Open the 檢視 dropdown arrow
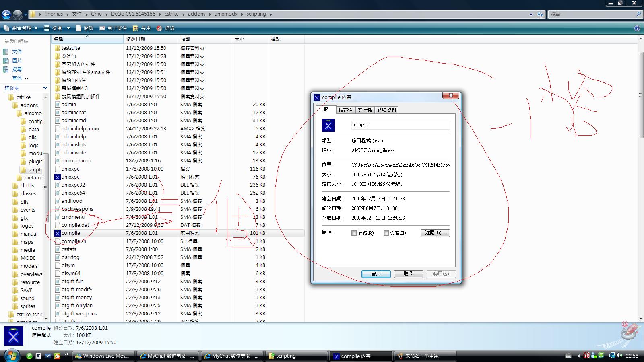Screen dimensions: 644x362 pos(68,28)
